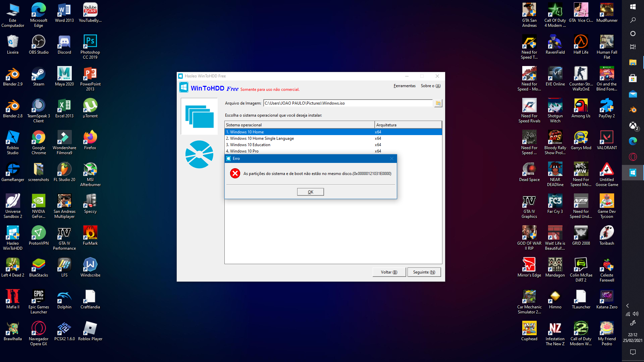Open FL Studio 20 shortcut

[64, 172]
